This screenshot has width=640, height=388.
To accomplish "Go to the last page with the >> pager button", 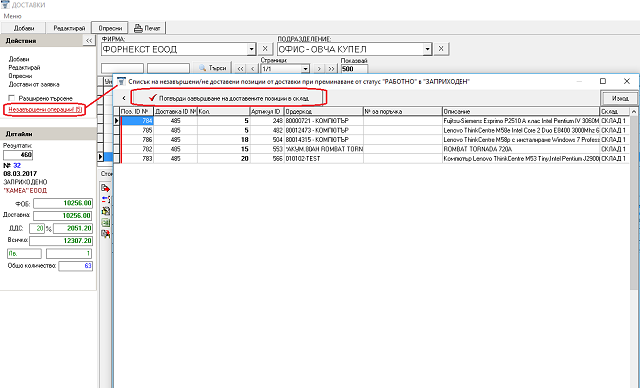I will 331,69.
